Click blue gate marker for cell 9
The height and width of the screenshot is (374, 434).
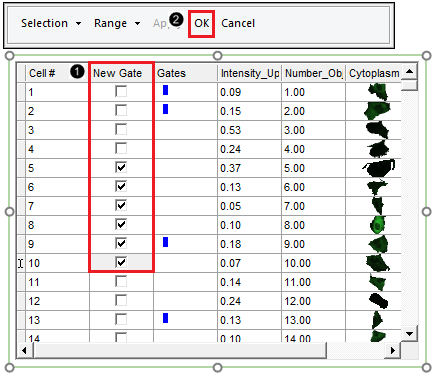tap(165, 242)
